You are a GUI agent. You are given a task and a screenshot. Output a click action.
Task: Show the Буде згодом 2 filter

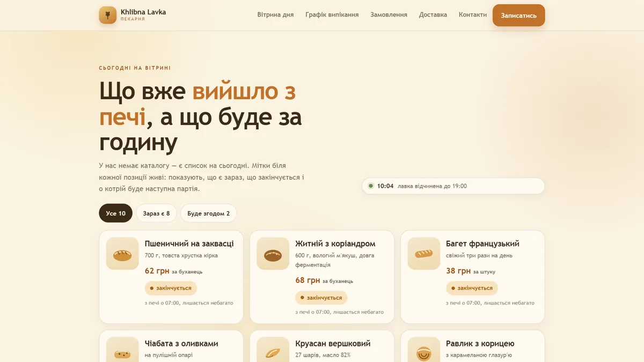click(x=208, y=213)
